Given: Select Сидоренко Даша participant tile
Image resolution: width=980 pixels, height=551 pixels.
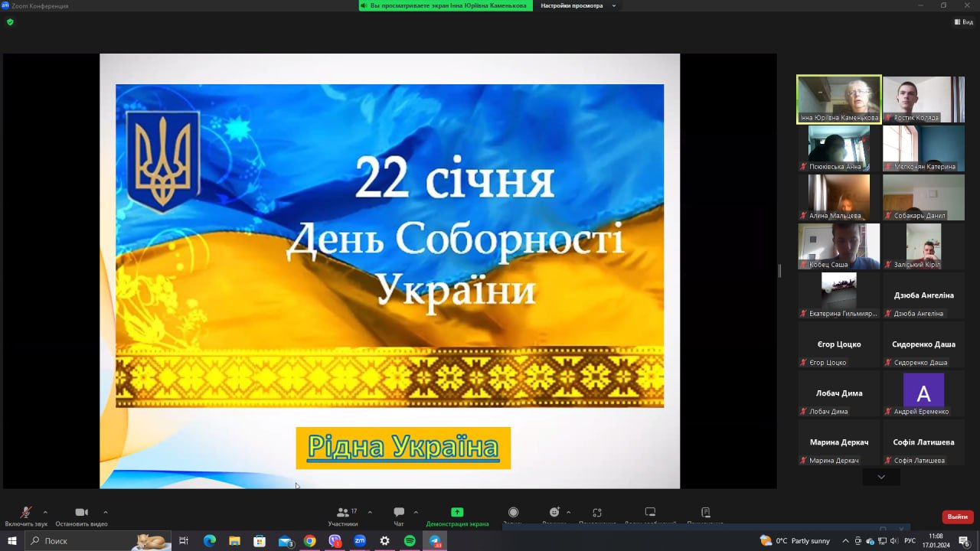Looking at the screenshot, I should (x=923, y=344).
